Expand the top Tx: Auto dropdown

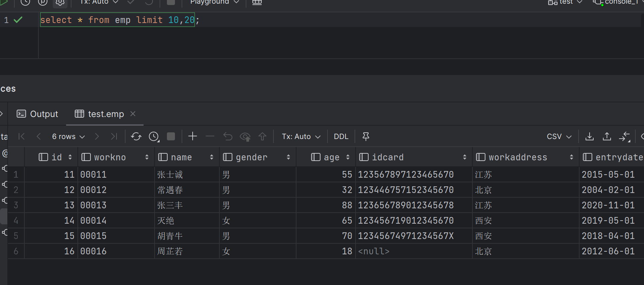coord(99,2)
